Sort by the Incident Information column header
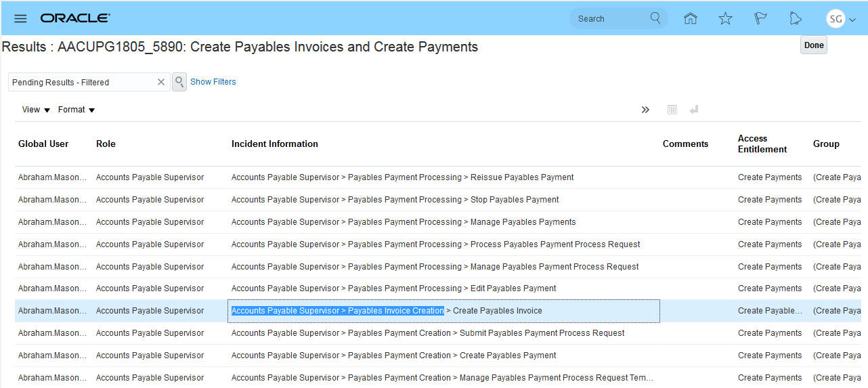Image resolution: width=868 pixels, height=388 pixels. point(274,144)
